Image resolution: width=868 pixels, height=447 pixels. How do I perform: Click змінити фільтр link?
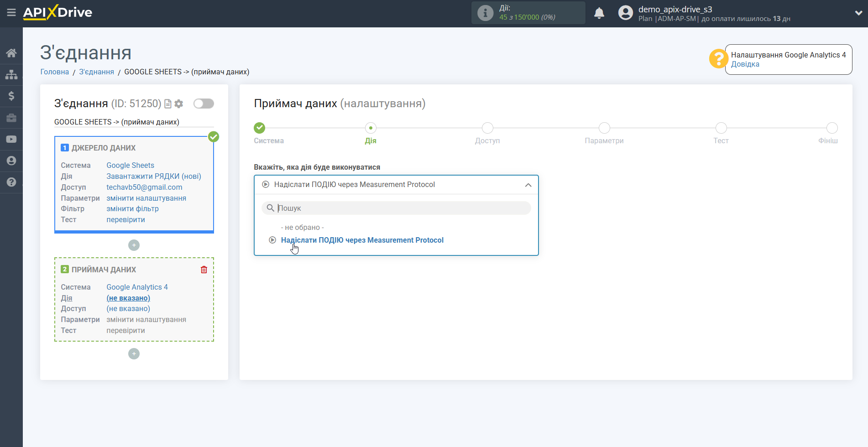pos(132,209)
